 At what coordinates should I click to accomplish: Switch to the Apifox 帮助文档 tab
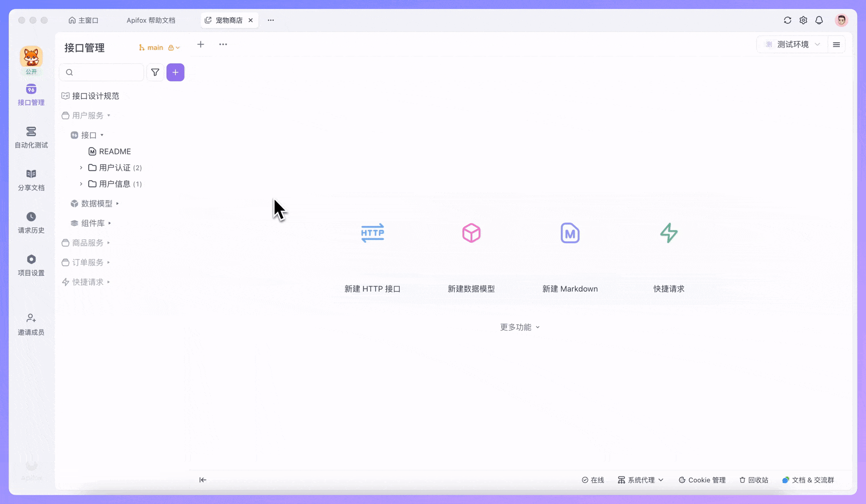(x=151, y=20)
